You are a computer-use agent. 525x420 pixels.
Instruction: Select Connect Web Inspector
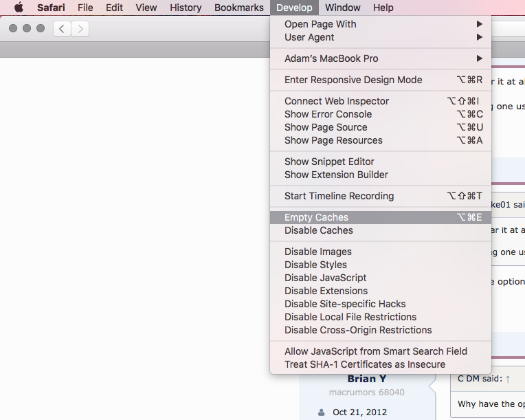coord(381,101)
